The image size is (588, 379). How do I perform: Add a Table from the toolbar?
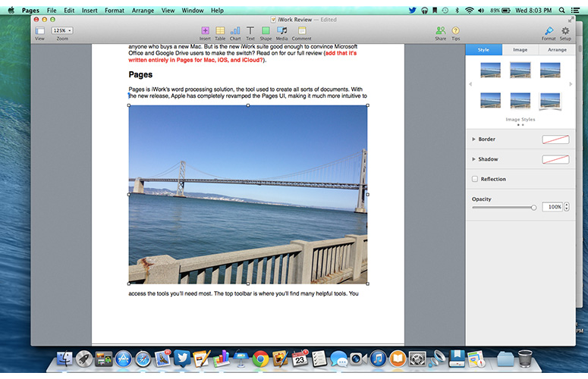coord(220,30)
